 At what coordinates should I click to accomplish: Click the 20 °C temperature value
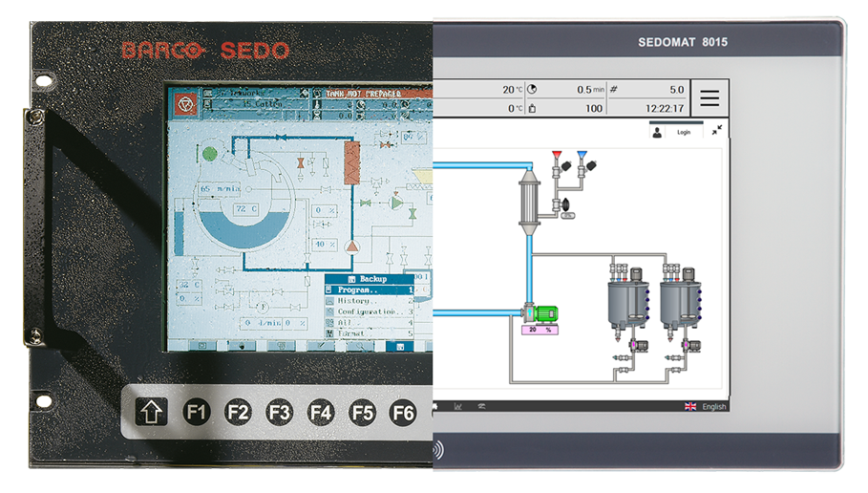point(512,90)
